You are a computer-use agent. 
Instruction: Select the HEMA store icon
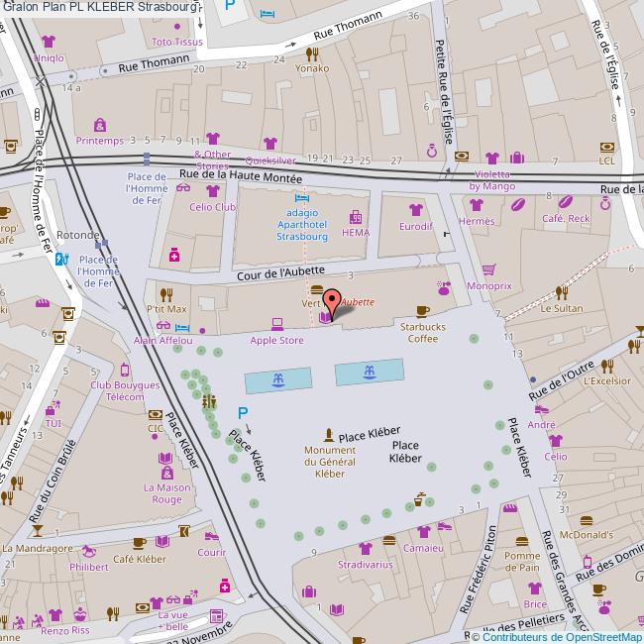point(355,217)
